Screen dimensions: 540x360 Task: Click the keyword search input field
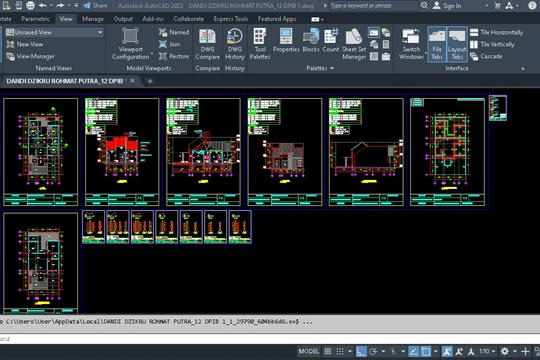tap(373, 6)
